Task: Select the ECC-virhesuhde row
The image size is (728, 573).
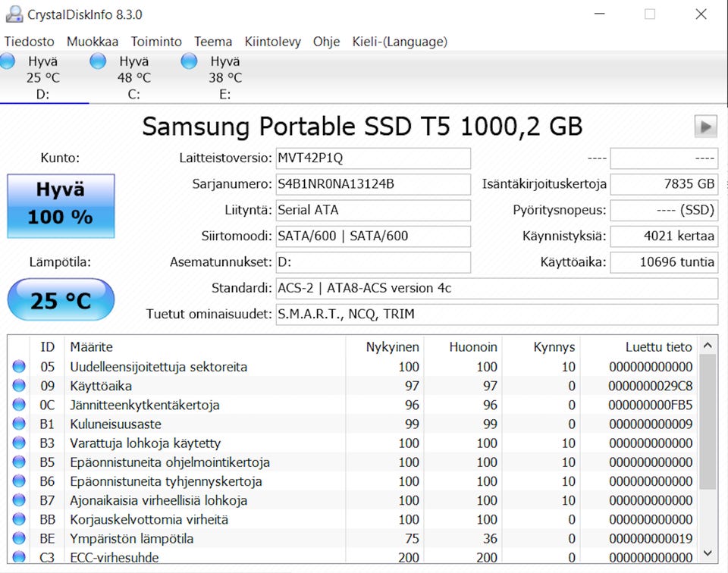Action: (353, 556)
